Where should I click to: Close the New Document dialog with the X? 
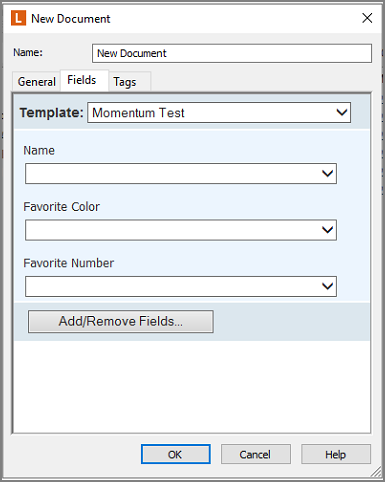coord(367,18)
